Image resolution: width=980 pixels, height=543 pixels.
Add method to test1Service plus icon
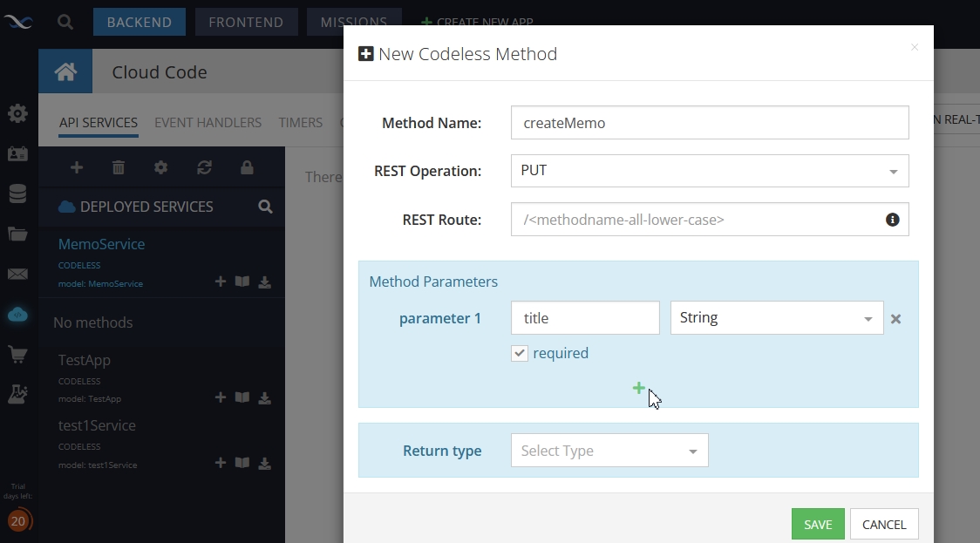click(220, 463)
